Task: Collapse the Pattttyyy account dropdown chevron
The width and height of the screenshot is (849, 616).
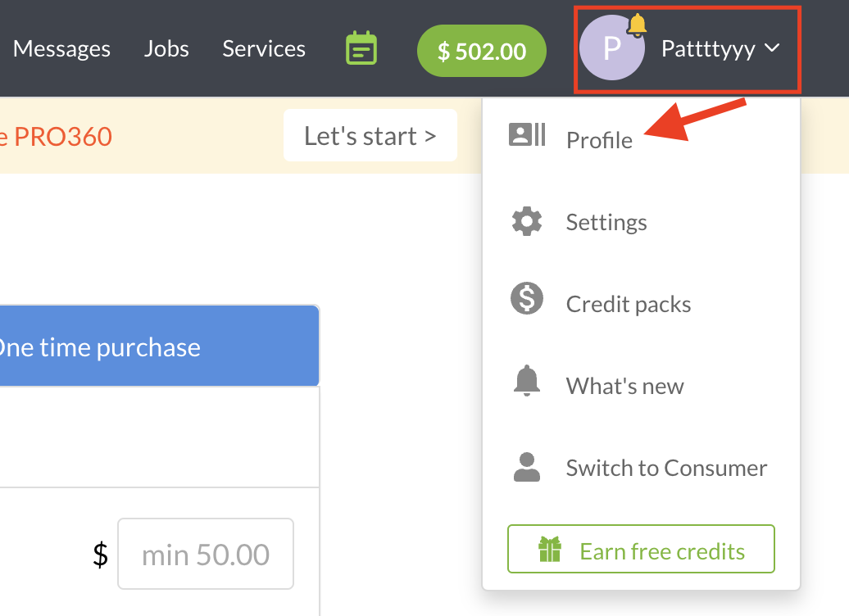Action: (772, 48)
